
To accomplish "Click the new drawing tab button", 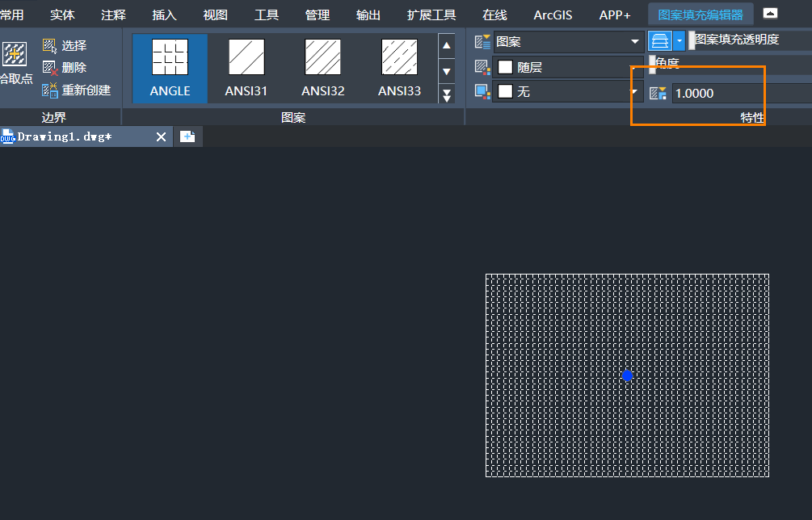I will [187, 136].
